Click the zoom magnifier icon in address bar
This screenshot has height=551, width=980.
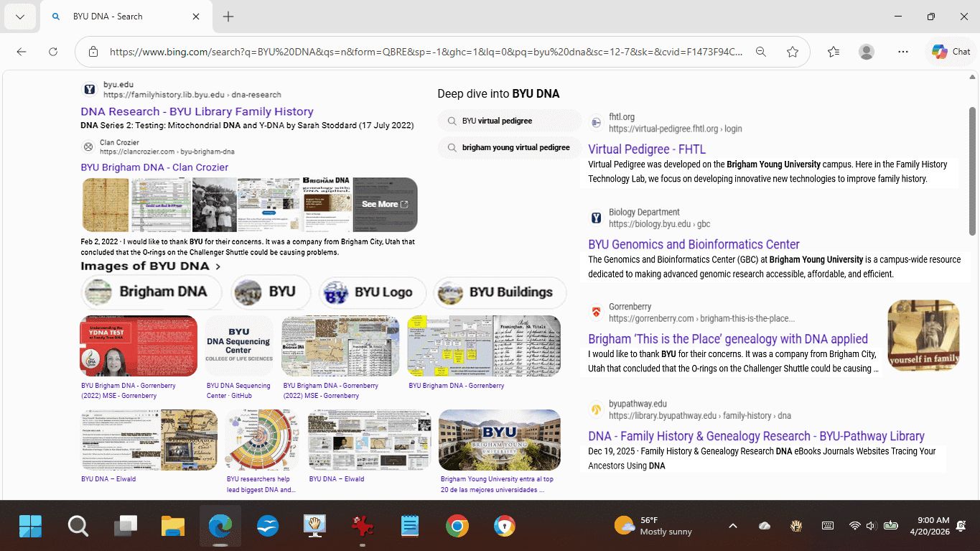761,52
